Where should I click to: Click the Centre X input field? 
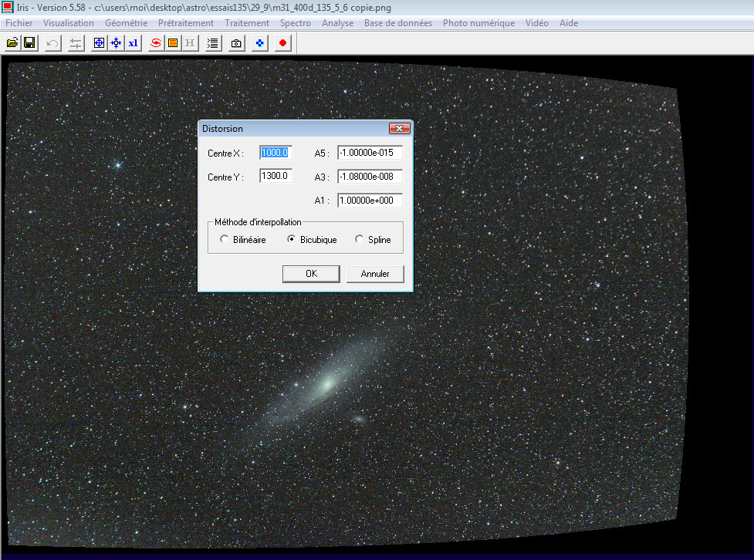(x=276, y=153)
